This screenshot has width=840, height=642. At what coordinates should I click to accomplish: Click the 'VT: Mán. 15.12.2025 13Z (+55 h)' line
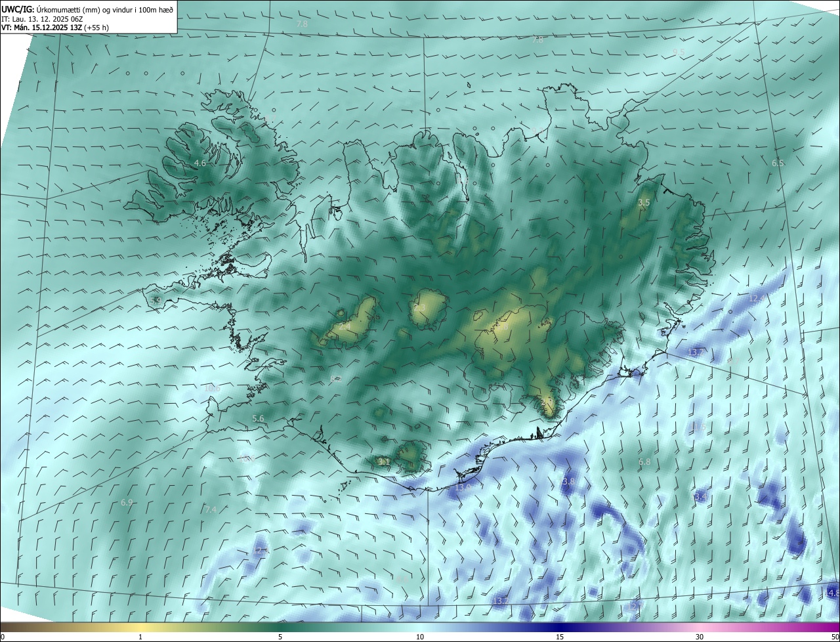[55, 28]
